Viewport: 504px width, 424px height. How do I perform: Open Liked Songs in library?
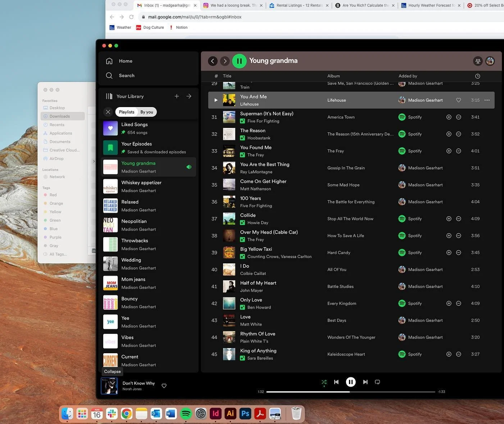point(149,128)
